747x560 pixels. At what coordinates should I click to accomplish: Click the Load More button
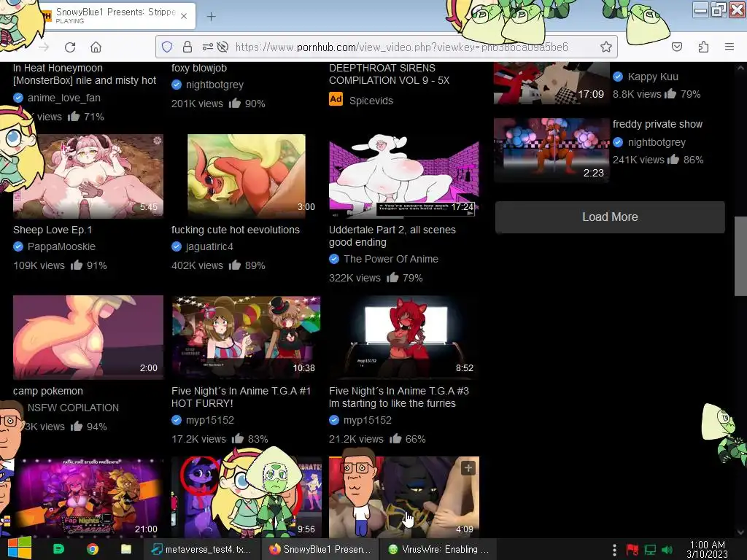tap(610, 217)
